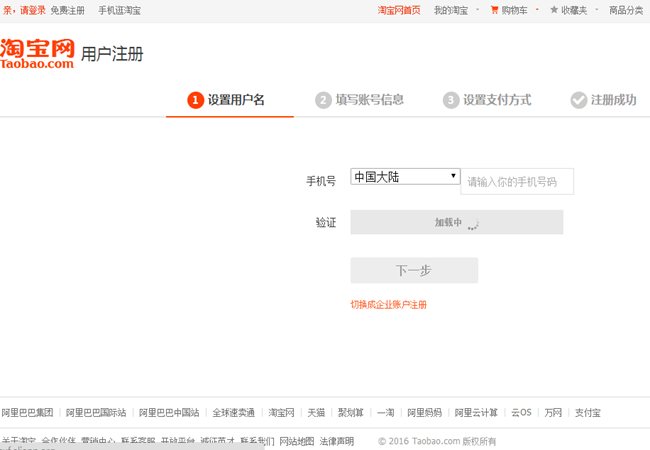The height and width of the screenshot is (450, 650).
Task: Click the Taobao logo
Action: click(x=37, y=54)
